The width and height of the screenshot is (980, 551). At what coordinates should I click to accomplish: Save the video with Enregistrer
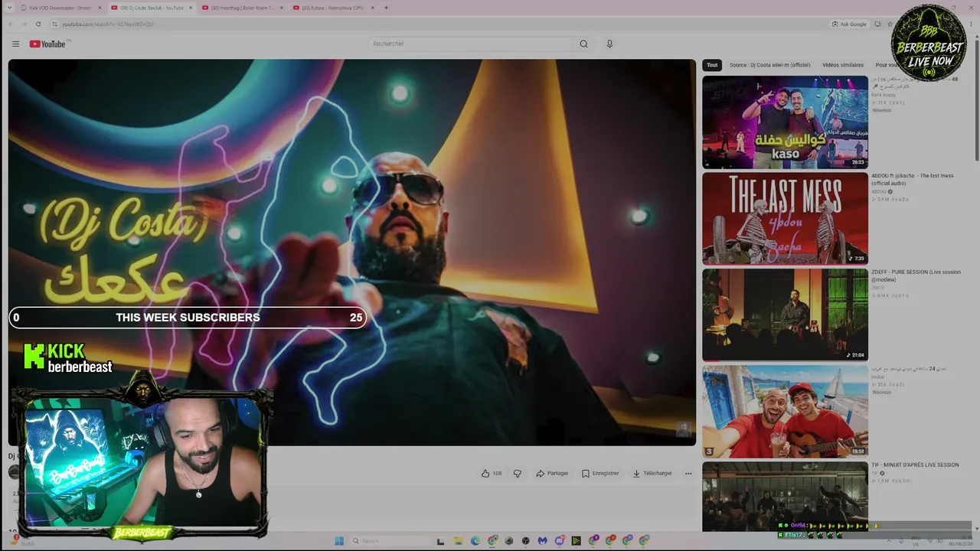tap(600, 474)
